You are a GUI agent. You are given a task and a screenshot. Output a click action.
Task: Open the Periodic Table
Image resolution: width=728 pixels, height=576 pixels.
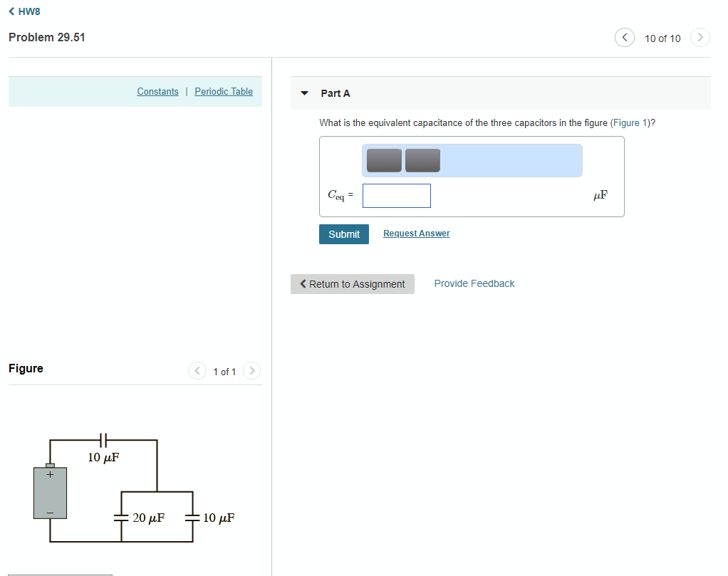tap(223, 91)
